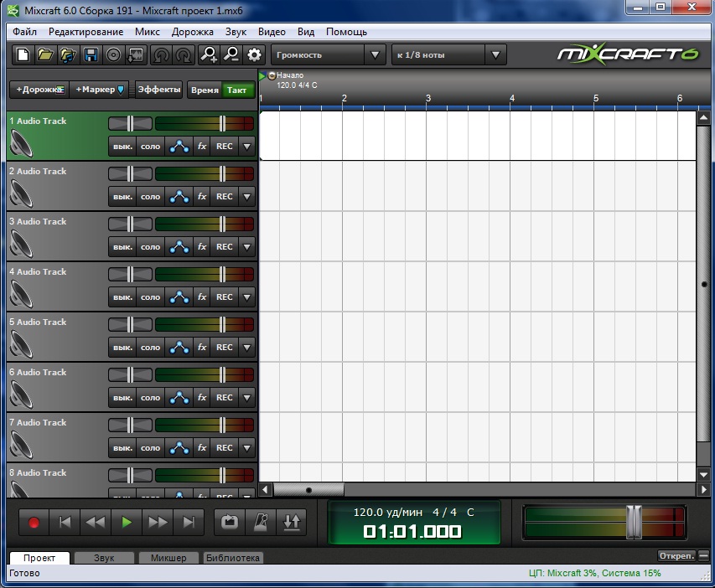The width and height of the screenshot is (715, 588).
Task: Click the Эффекты button
Action: 159,90
